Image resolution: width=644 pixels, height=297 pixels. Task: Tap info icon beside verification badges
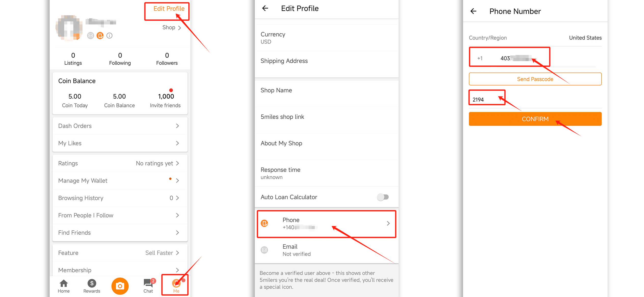pyautogui.click(x=109, y=36)
